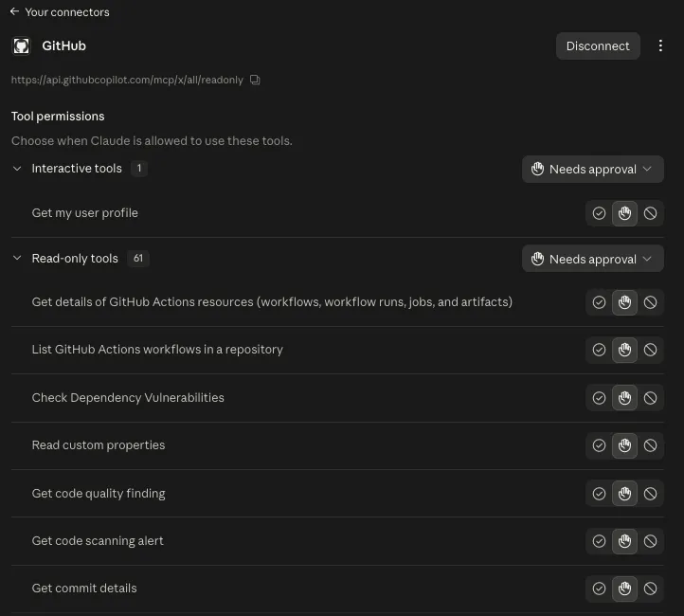Click the Interactive tools count badge 1

(x=139, y=169)
